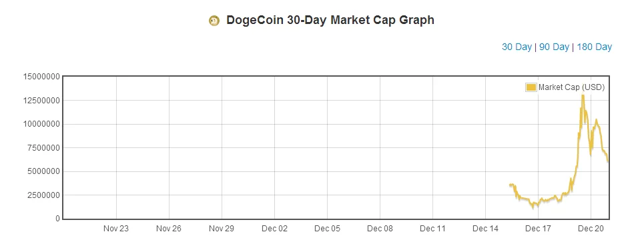Click the Dec 08 x-axis label

(380, 229)
